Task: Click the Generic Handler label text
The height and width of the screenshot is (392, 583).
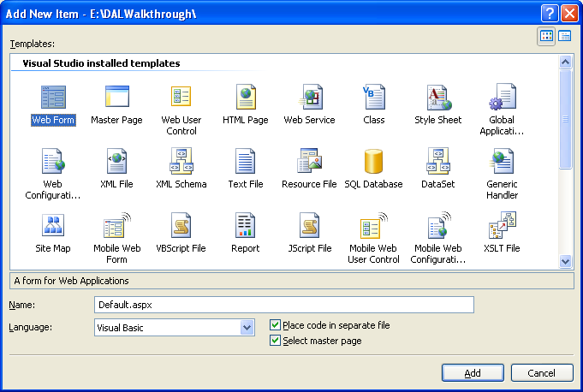Action: (502, 189)
